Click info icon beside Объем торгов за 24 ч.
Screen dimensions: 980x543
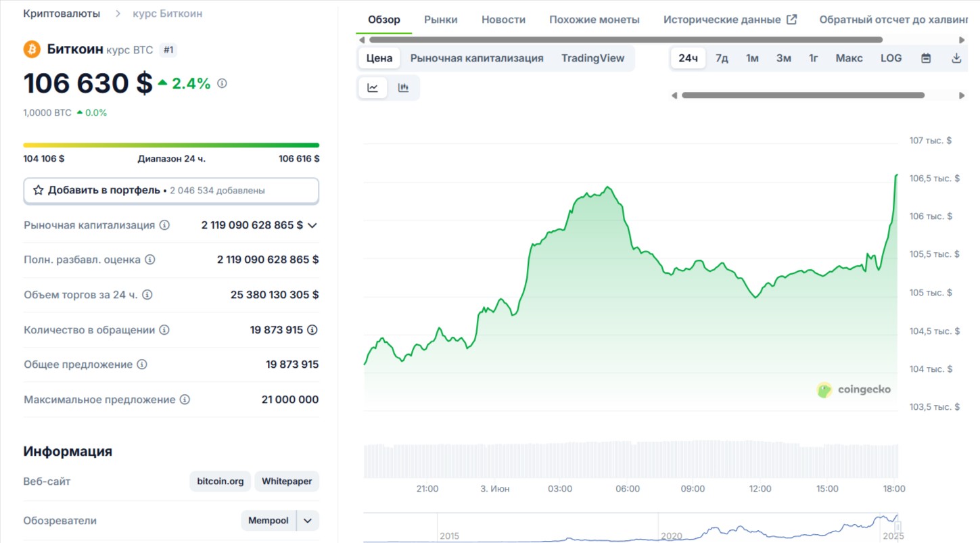click(147, 295)
